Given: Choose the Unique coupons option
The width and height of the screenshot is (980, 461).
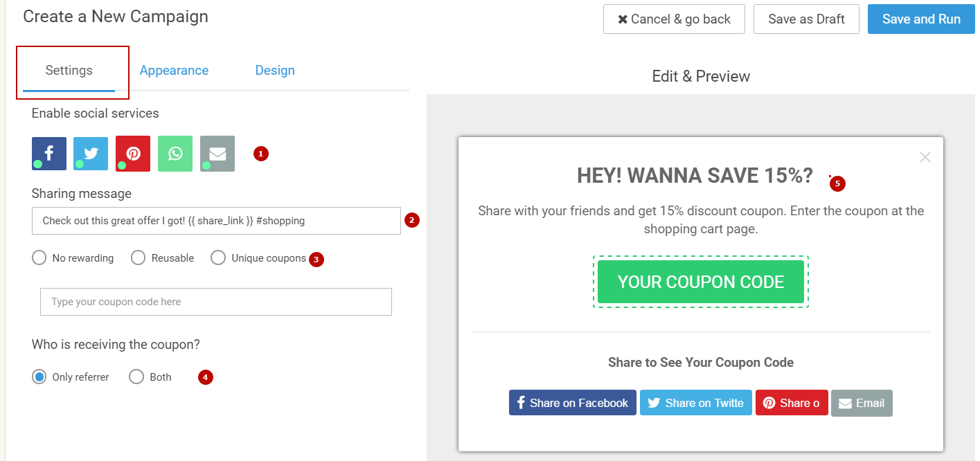Looking at the screenshot, I should click(x=218, y=258).
